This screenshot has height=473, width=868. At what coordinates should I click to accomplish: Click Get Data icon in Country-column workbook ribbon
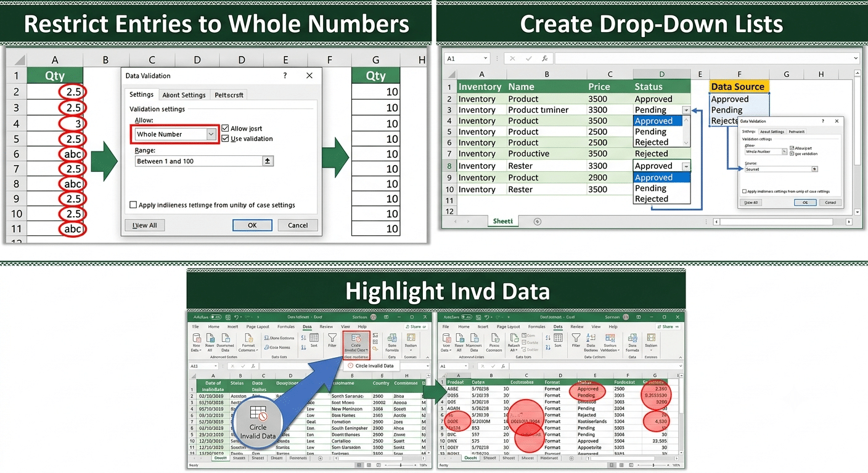pyautogui.click(x=197, y=338)
